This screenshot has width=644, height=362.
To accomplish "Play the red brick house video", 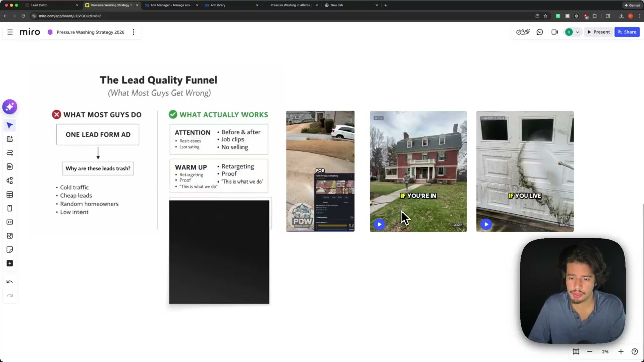I will tap(379, 225).
